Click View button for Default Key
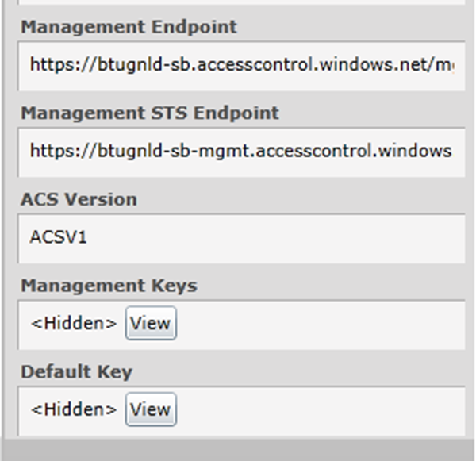 (x=151, y=409)
